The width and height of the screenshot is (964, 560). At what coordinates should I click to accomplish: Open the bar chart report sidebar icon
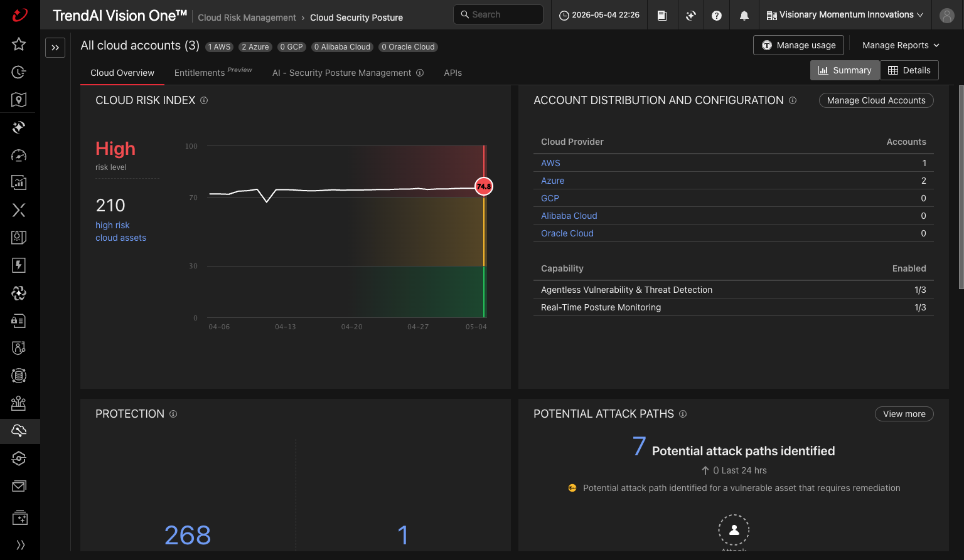[19, 182]
